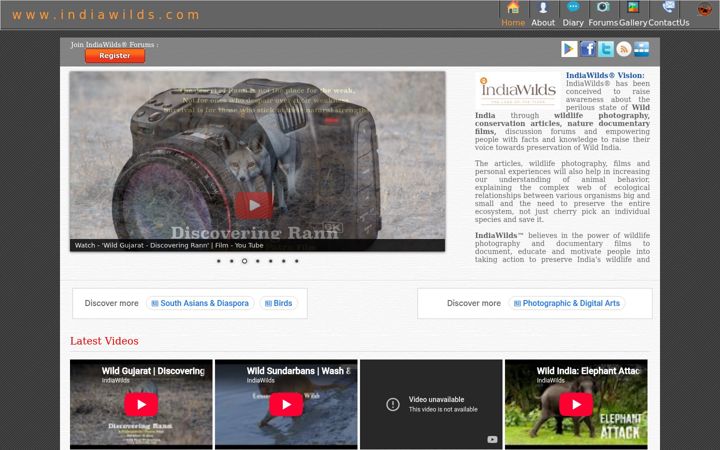This screenshot has width=720, height=450.
Task: Play the Elephant Attack video thumbnail
Action: 576,405
